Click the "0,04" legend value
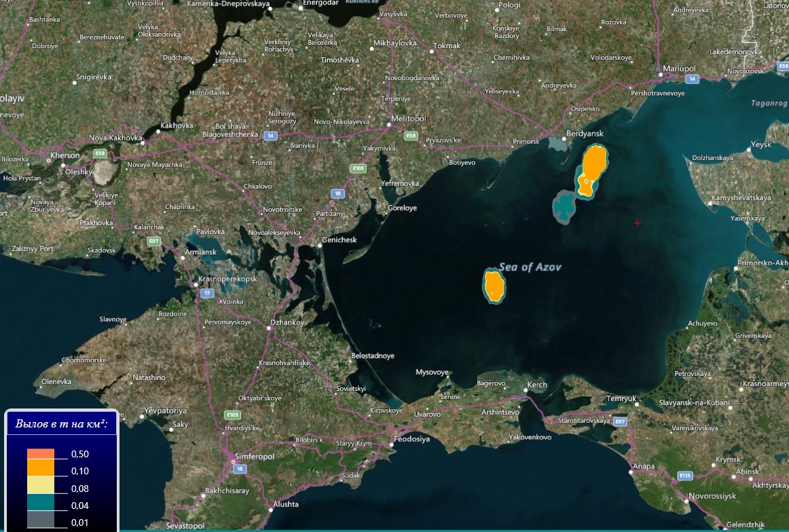Screen dimensions: 789x532 [x=80, y=506]
